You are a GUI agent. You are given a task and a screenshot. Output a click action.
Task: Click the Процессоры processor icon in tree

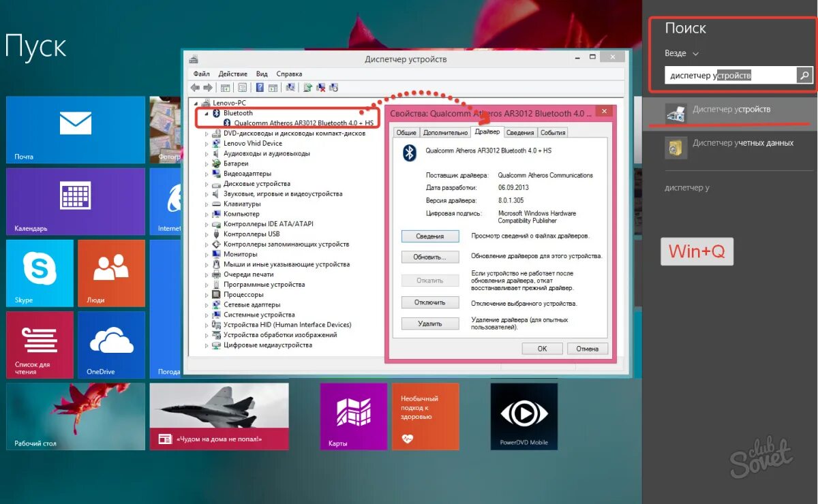click(x=217, y=294)
